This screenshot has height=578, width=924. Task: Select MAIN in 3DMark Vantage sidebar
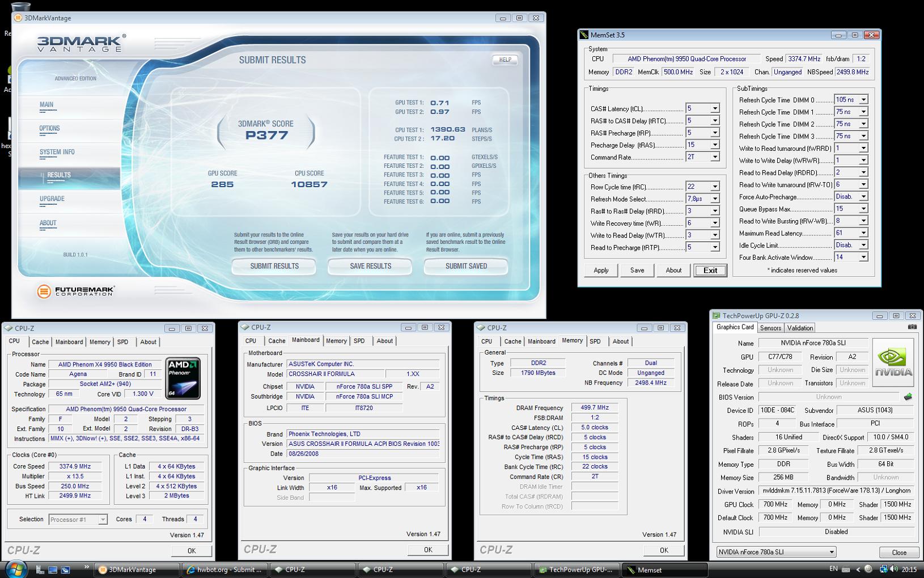46,104
